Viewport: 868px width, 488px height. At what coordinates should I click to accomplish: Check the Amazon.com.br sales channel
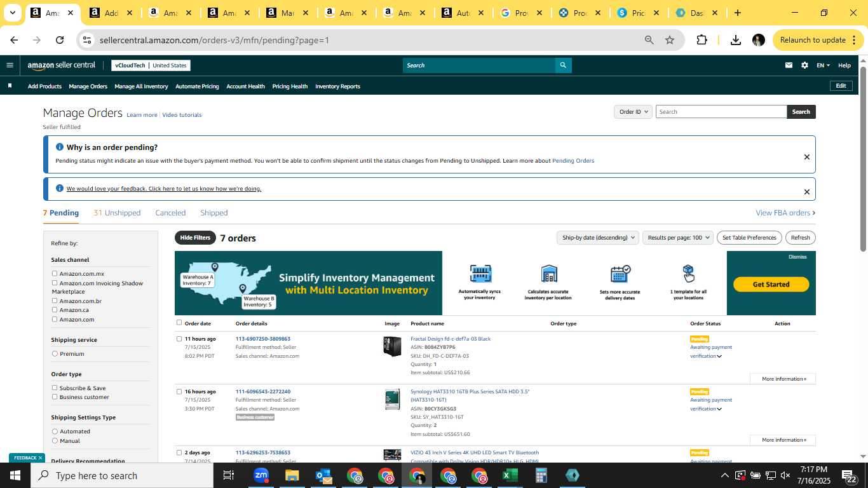click(x=55, y=301)
